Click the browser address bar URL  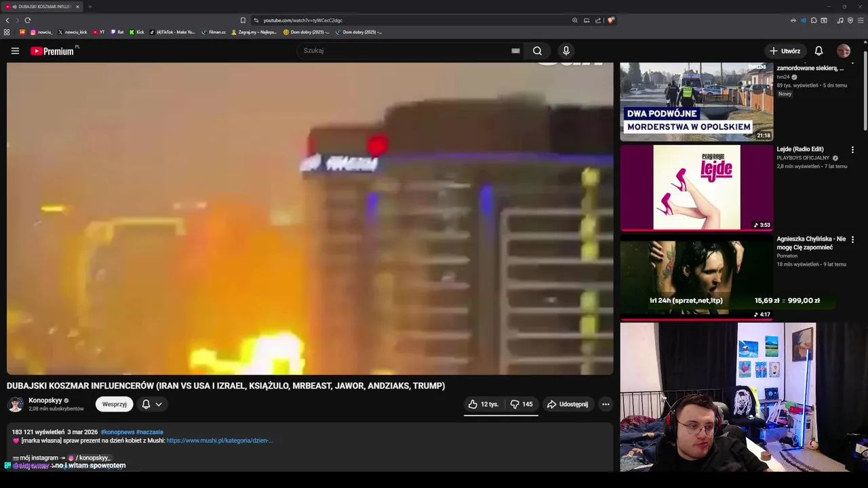(303, 20)
